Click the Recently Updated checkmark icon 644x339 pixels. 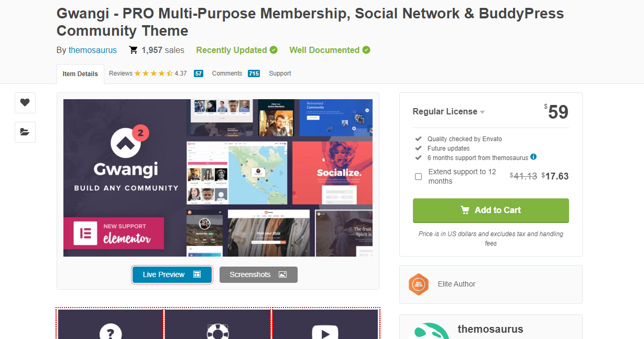point(274,50)
